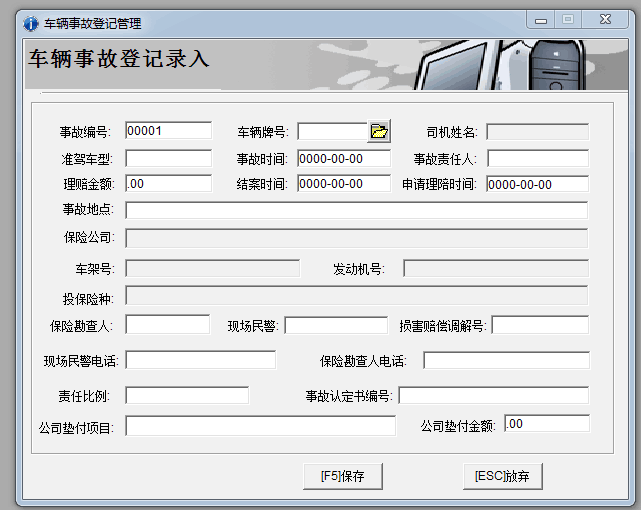Focus the 保险勘查人电话 input field
The image size is (641, 510).
coord(507,360)
